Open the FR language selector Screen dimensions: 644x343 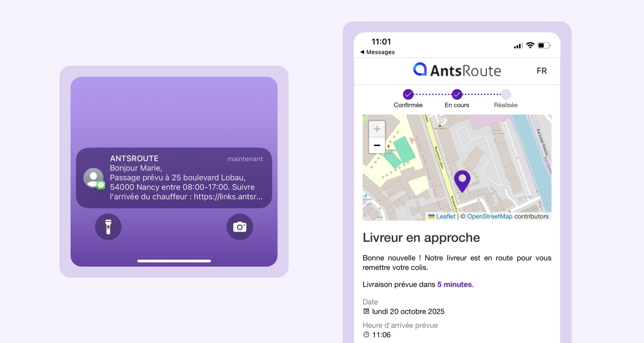(541, 71)
